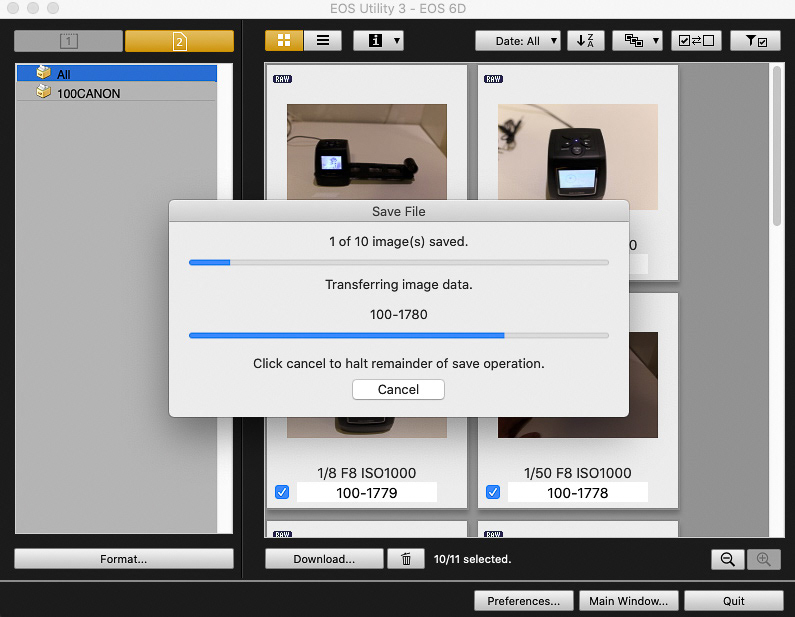Toggle image info display icon

click(375, 41)
